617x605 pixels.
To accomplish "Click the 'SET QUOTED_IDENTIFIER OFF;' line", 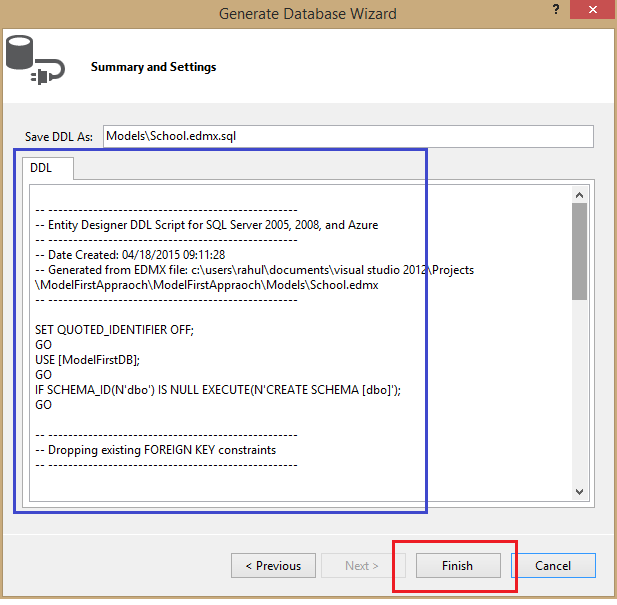I will coord(115,330).
